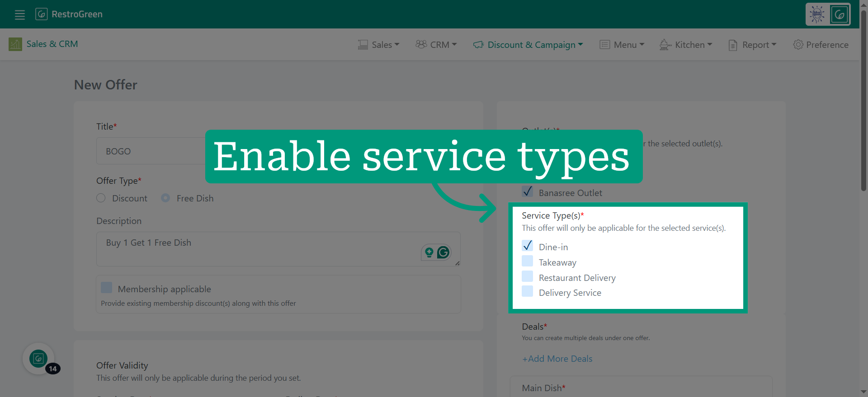Select the Discount offer type
Viewport: 868px width, 397px height.
[x=101, y=198]
